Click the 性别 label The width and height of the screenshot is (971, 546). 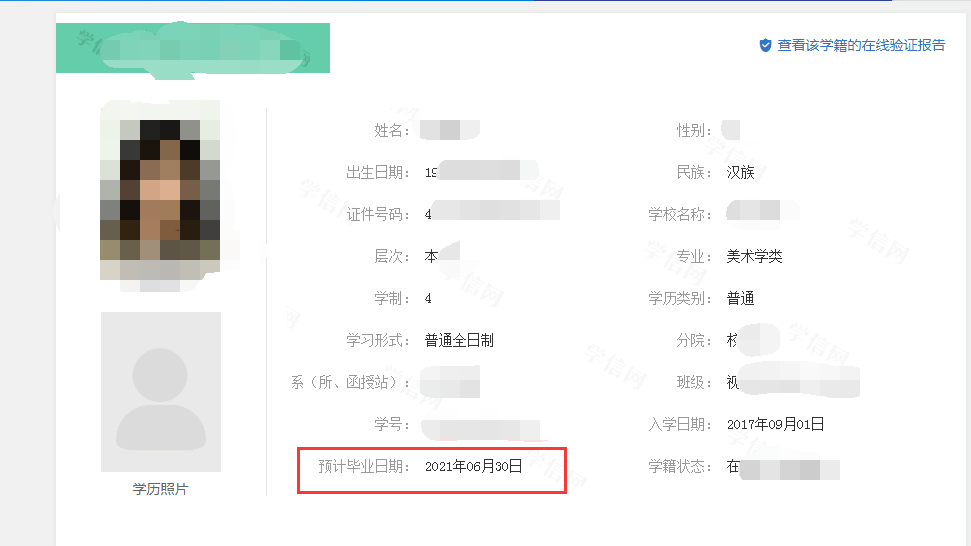tap(694, 130)
